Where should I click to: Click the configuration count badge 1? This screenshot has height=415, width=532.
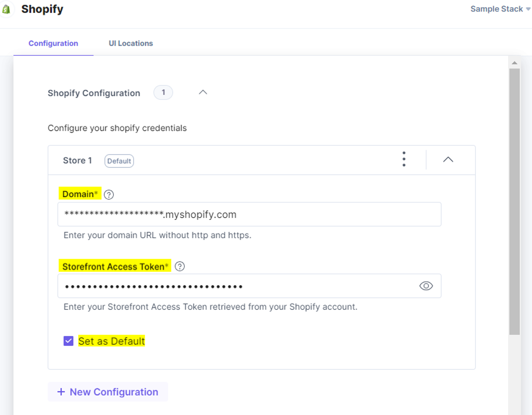(163, 92)
